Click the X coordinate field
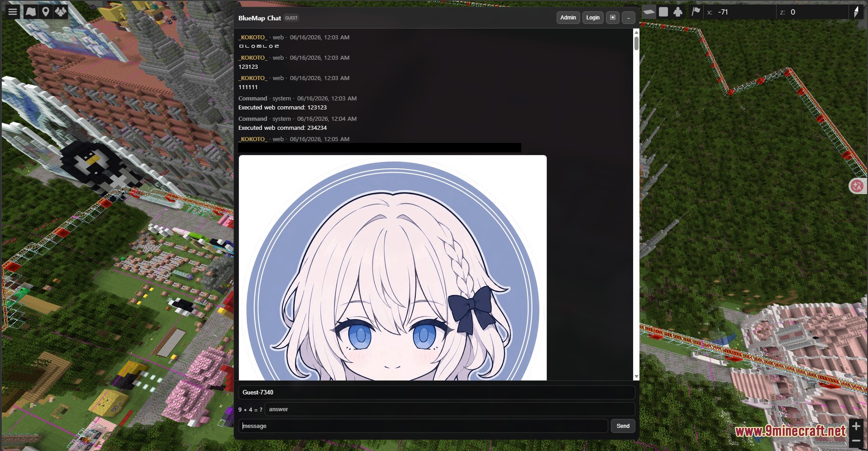 pos(740,12)
